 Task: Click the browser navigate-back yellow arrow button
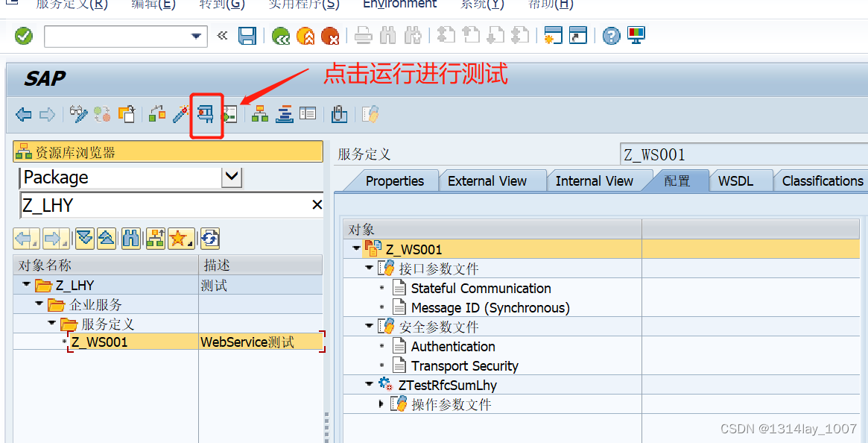tap(27, 239)
